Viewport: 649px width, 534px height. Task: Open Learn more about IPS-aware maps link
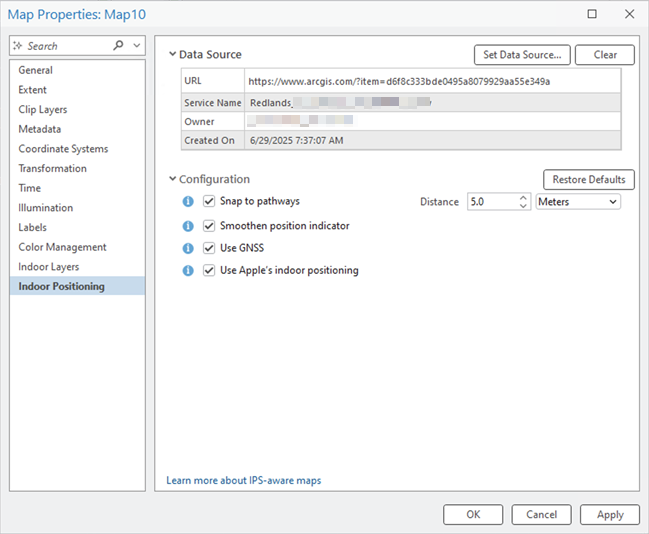(244, 481)
